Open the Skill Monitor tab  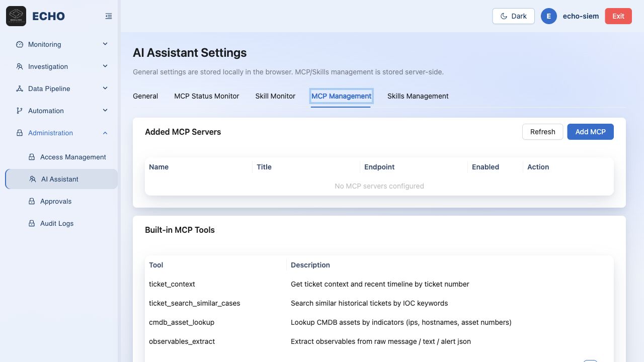(275, 96)
